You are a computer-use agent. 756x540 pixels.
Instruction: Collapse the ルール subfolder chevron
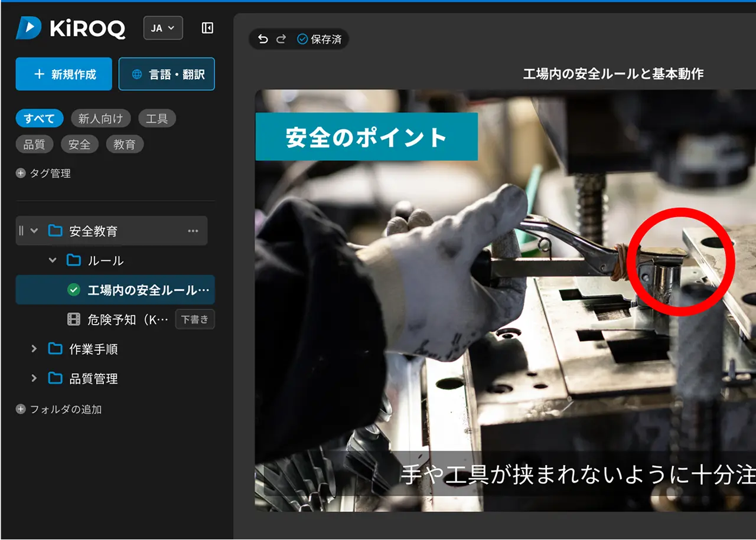pyautogui.click(x=53, y=260)
